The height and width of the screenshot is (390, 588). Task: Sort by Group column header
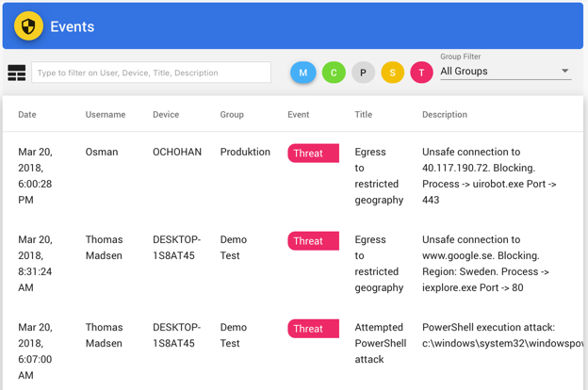232,114
